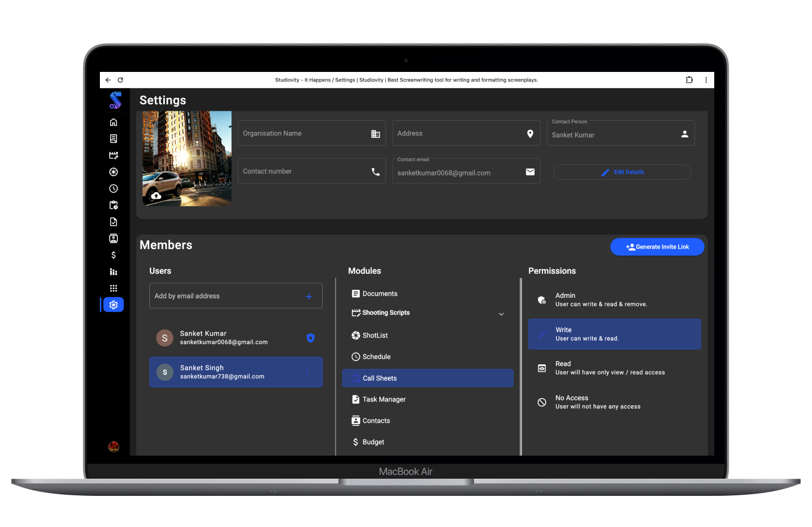Select the Contacts module
The width and height of the screenshot is (812, 527).
427,421
